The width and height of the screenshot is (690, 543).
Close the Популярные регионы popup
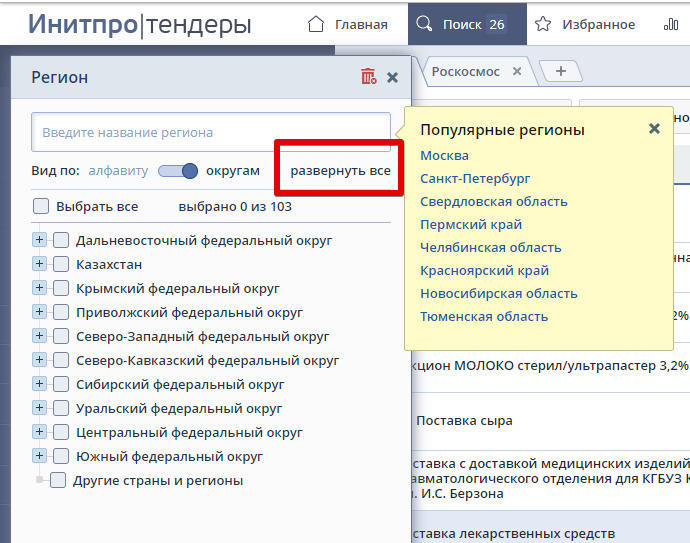coord(654,129)
